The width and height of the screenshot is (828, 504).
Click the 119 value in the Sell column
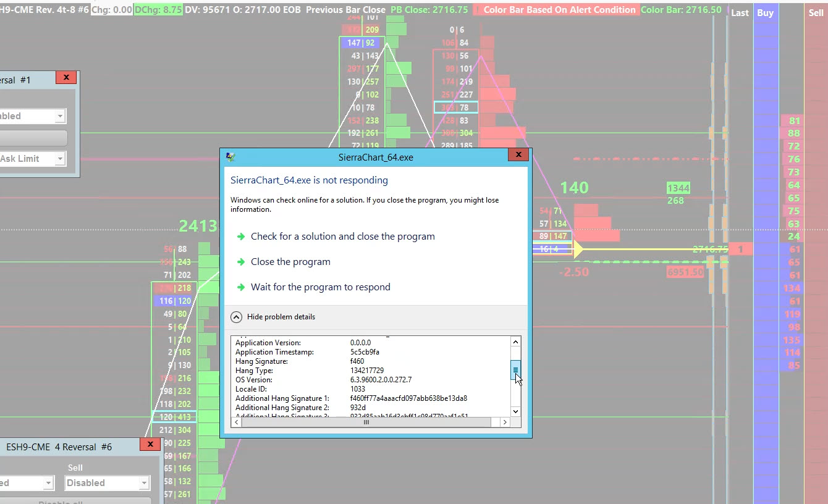(x=792, y=314)
